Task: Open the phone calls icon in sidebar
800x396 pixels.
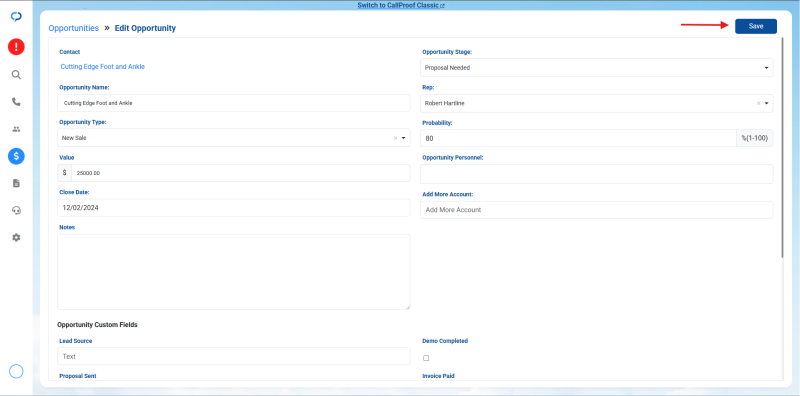Action: [16, 102]
